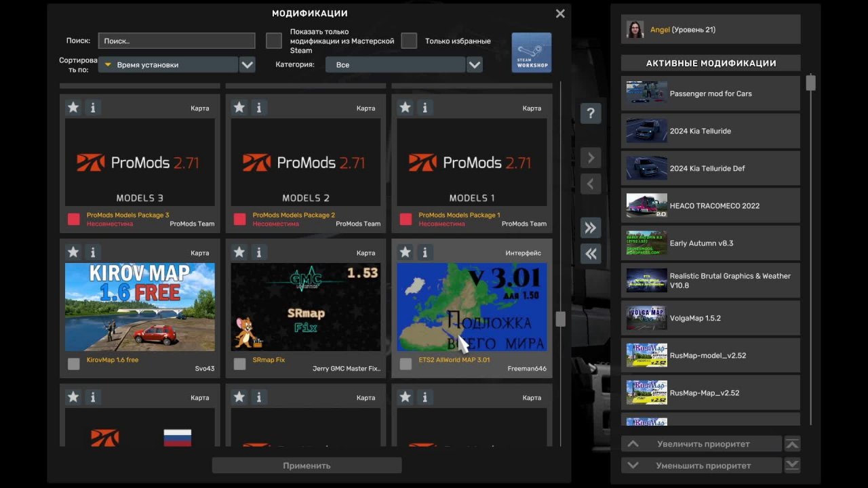Click red status box of ProMods Models Package 3

point(73,219)
